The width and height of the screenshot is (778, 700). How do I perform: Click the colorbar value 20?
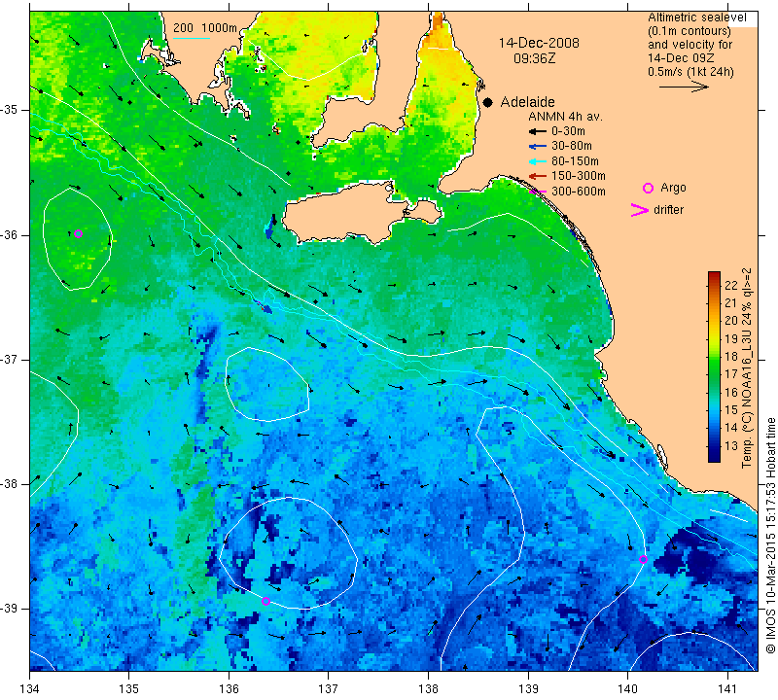click(731, 321)
